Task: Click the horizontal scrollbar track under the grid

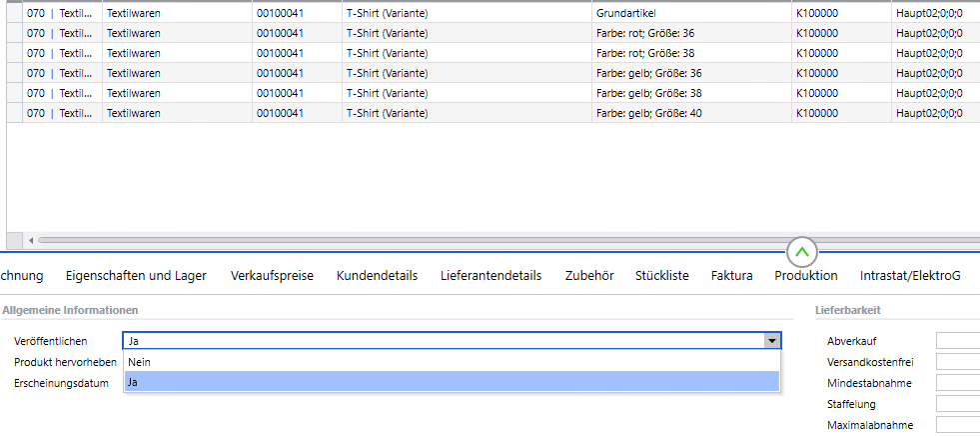Action: pos(400,240)
